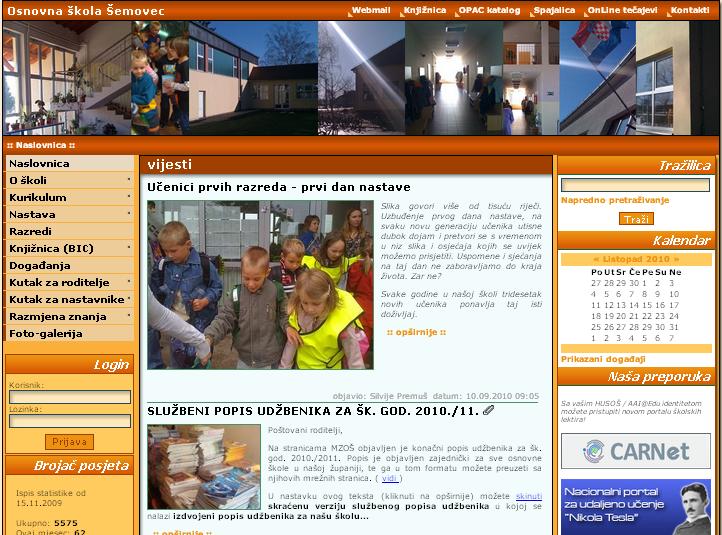This screenshot has height=535, width=722.
Task: Click the Osnovna škola Šemovec site title
Action: pos(86,11)
